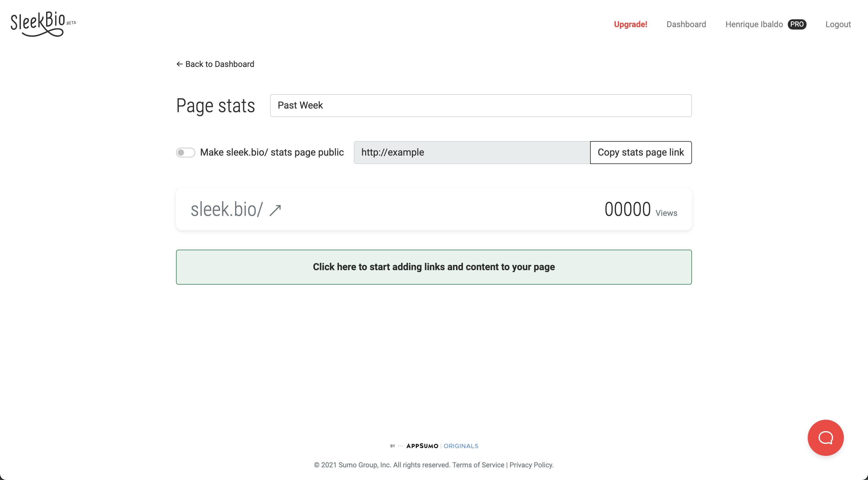The height and width of the screenshot is (480, 868).
Task: Select the http://example stats URL field
Action: pos(472,152)
